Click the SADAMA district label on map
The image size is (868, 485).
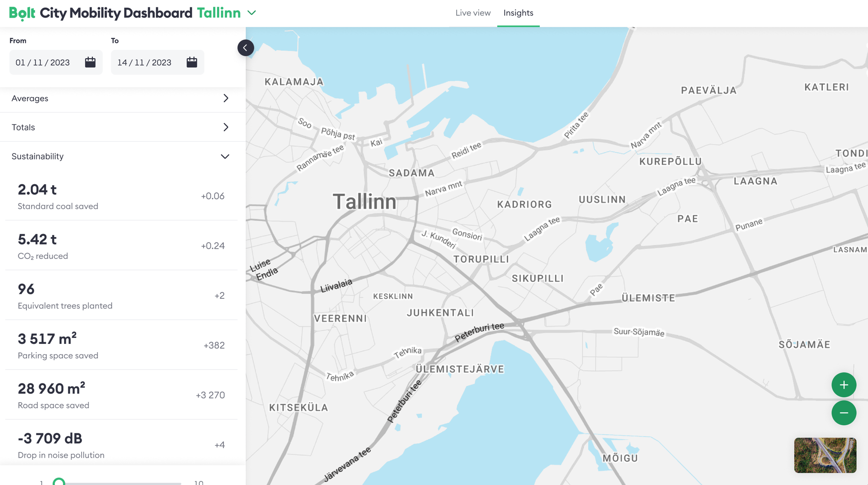(x=411, y=173)
